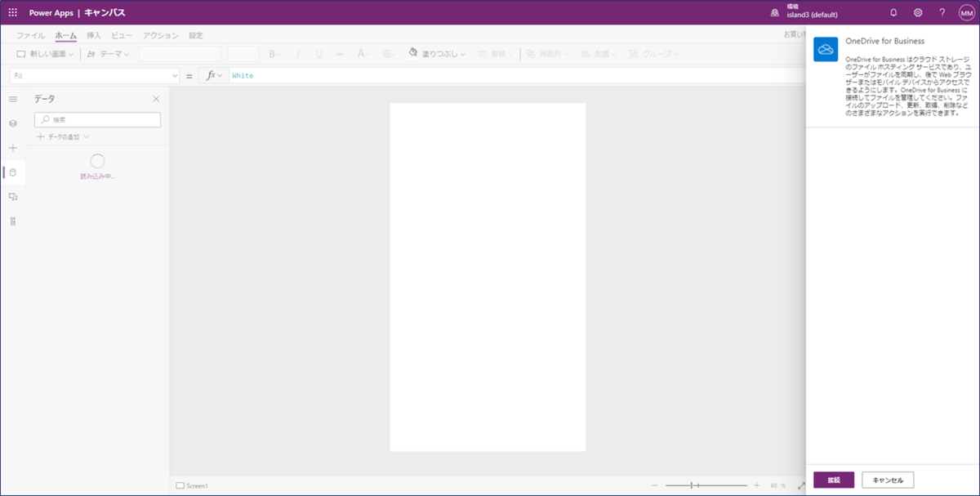Click the データ search field

[x=97, y=119]
